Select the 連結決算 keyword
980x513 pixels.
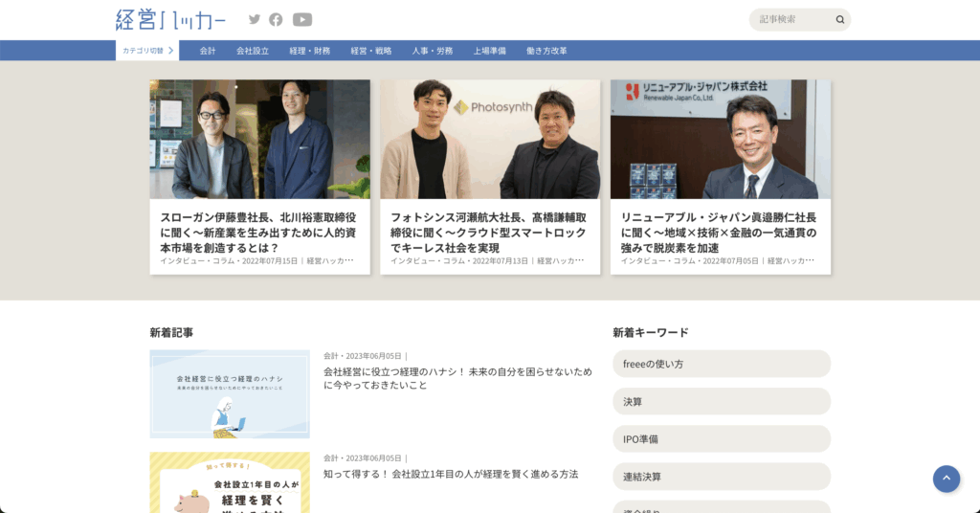click(722, 476)
